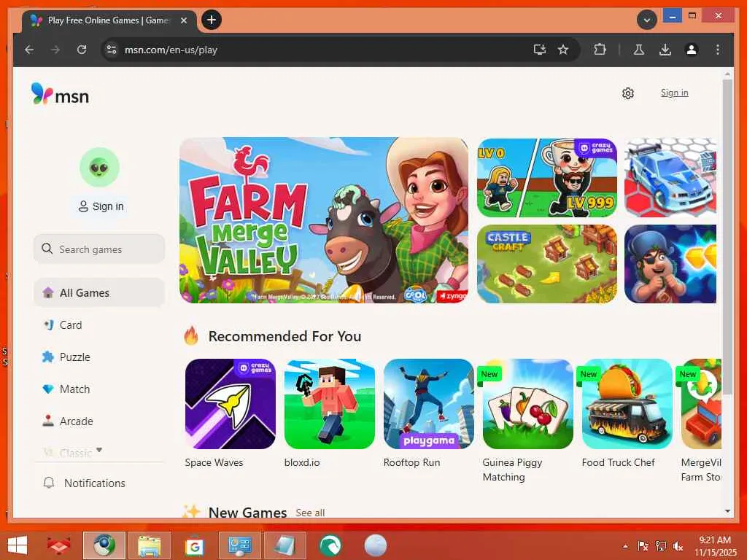Reload the MSN games page
The image size is (747, 560).
point(82,50)
